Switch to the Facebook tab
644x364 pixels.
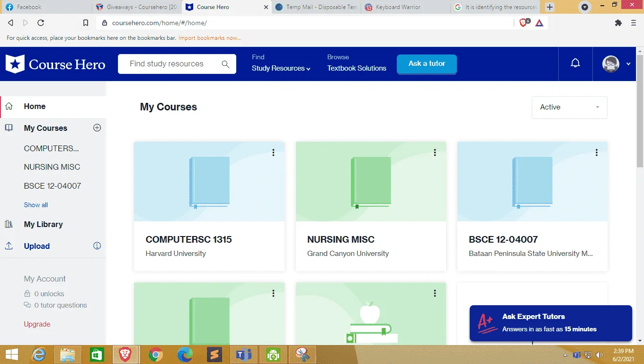(46, 7)
